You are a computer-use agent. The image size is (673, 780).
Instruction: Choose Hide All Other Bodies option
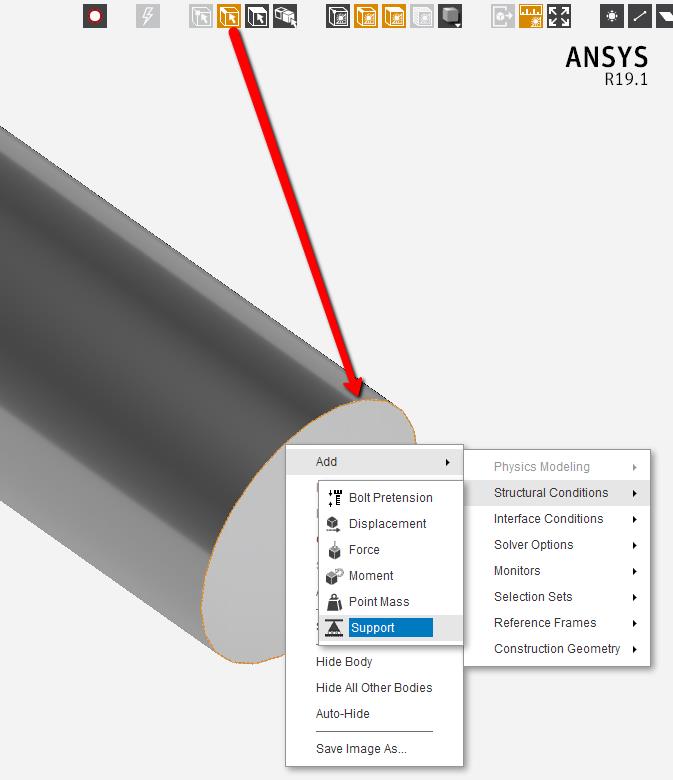pos(374,688)
